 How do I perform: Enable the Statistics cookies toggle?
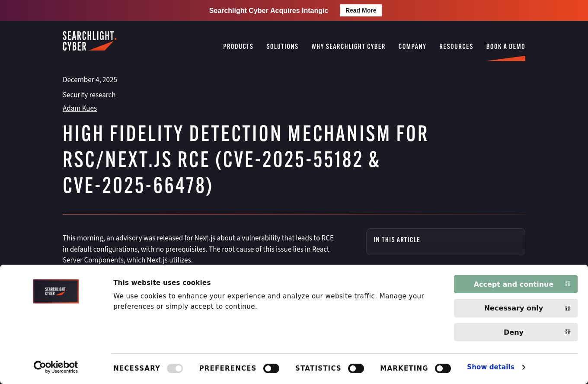click(x=356, y=368)
